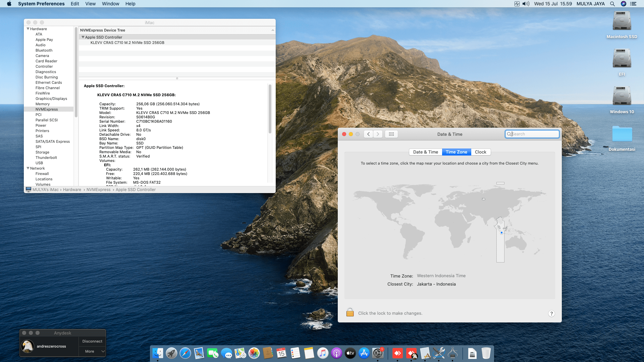
Task: Open FaceTime from the Dock
Action: pos(213,353)
